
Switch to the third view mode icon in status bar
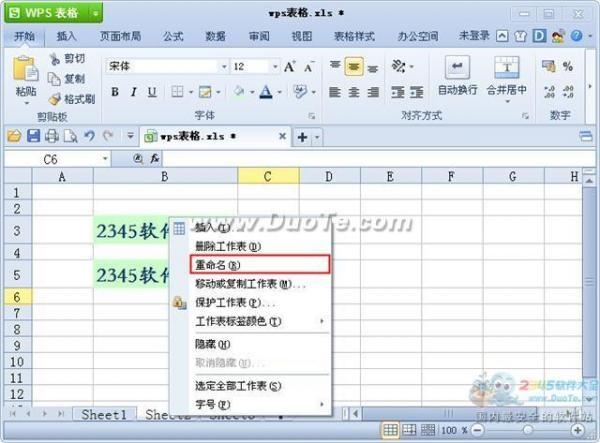[x=428, y=430]
